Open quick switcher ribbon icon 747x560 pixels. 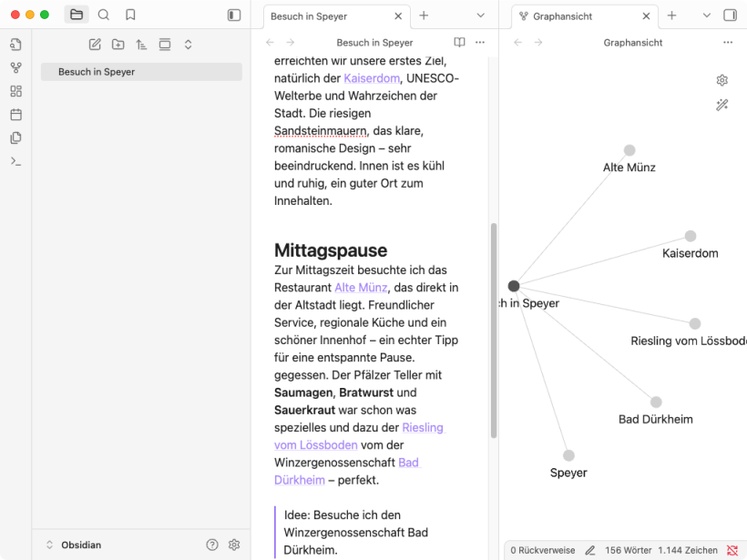click(x=15, y=45)
